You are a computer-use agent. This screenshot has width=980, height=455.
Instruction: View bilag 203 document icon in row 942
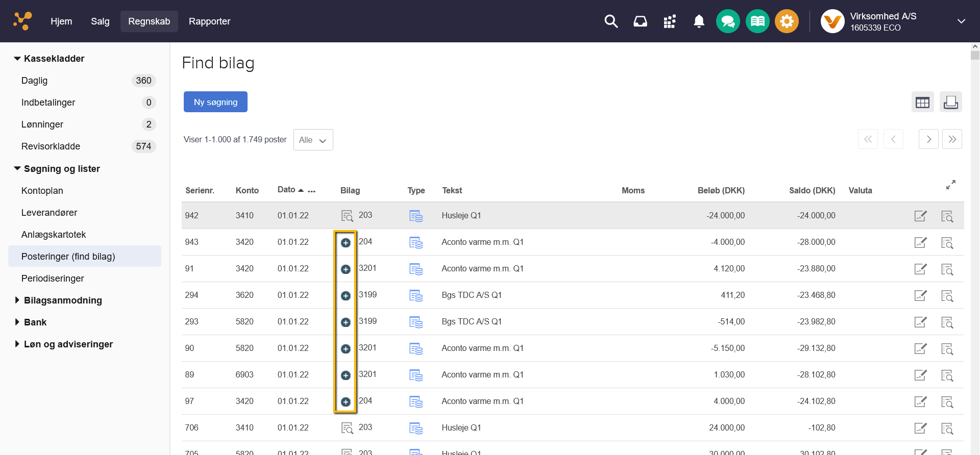coord(347,216)
